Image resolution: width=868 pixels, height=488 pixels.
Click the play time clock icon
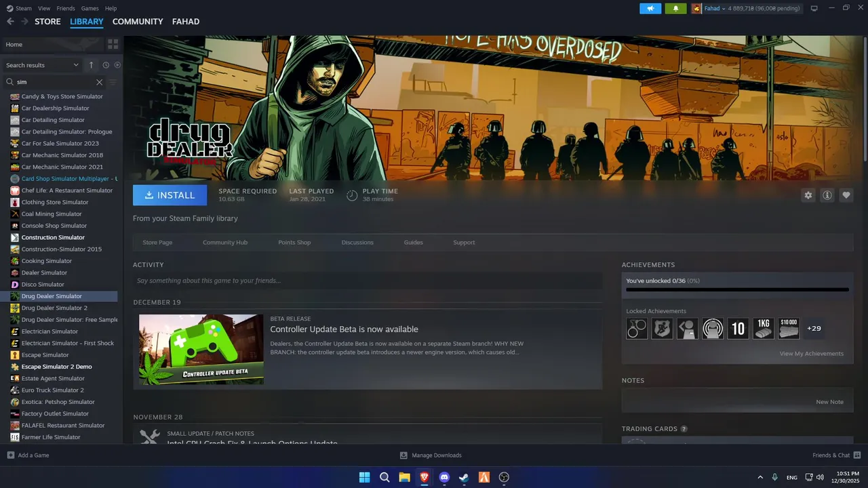point(352,195)
